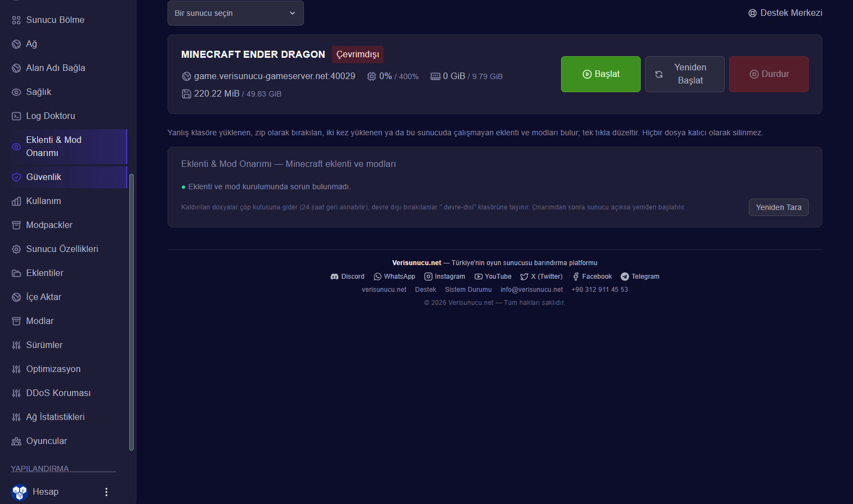Image resolution: width=853 pixels, height=504 pixels.
Task: Open Alan Adı Bağla menu item
Action: [69, 68]
